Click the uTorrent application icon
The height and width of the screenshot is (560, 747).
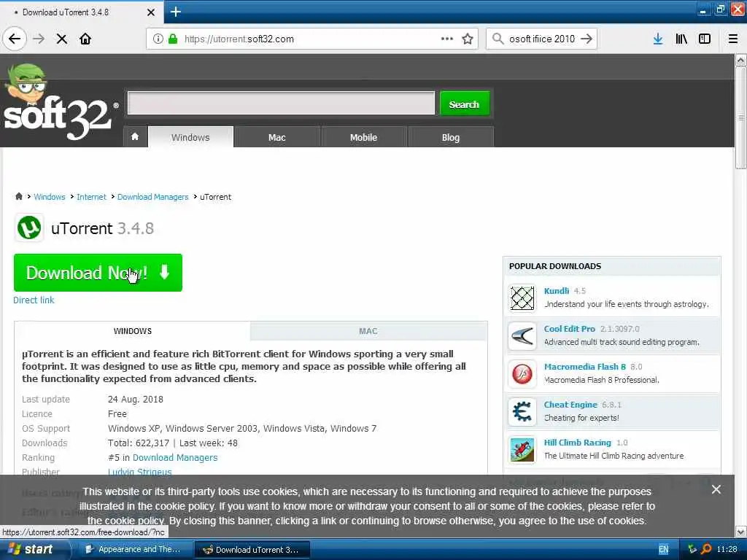click(x=29, y=227)
